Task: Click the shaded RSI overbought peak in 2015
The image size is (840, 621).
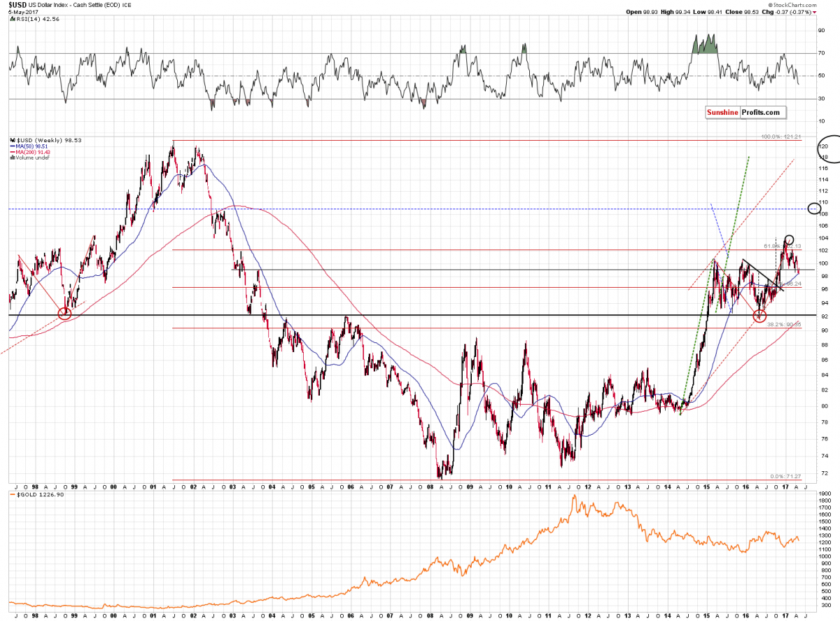Action: tap(704, 45)
